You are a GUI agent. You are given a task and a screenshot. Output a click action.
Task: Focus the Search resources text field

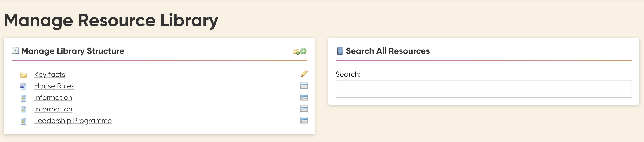(484, 89)
